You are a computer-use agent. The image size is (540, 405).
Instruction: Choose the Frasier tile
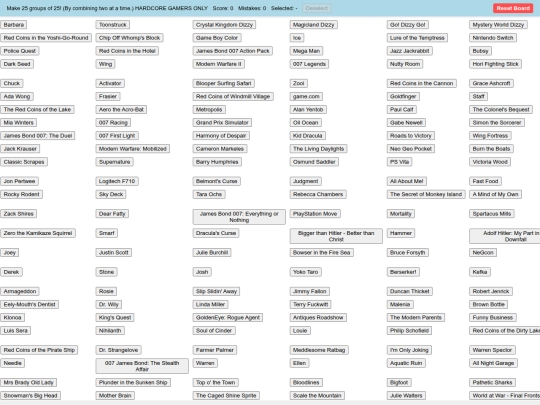(108, 96)
